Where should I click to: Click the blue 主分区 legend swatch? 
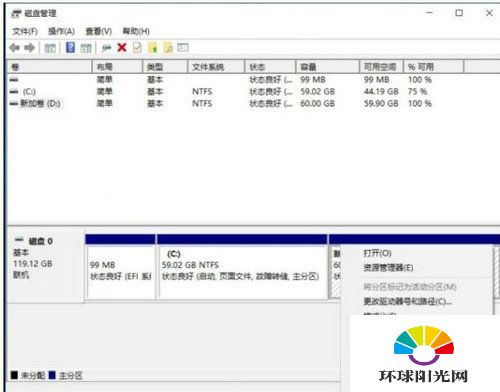coord(52,375)
